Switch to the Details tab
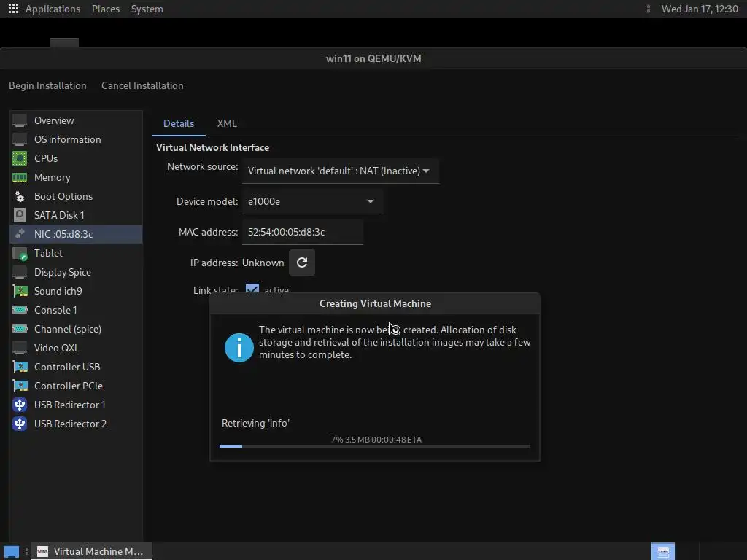This screenshot has height=560, width=747. (x=179, y=123)
